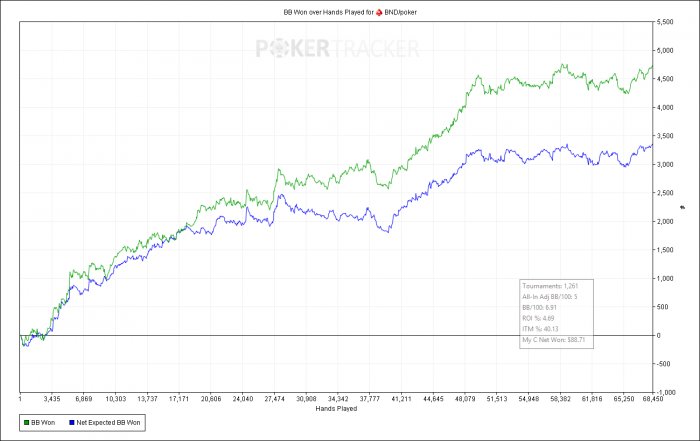Screen dimensions: 700x441
Task: Click the 44,645 x-axis tick label
Action: tap(433, 399)
